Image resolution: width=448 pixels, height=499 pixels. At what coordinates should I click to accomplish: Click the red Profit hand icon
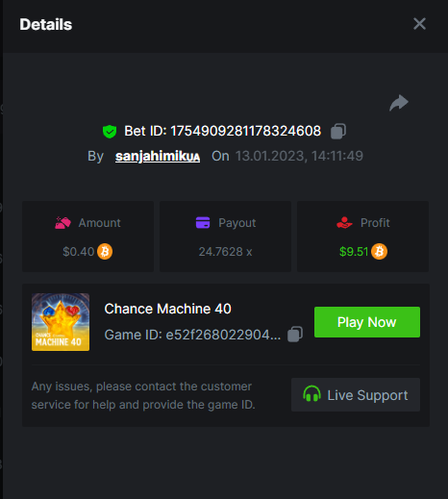pos(344,223)
